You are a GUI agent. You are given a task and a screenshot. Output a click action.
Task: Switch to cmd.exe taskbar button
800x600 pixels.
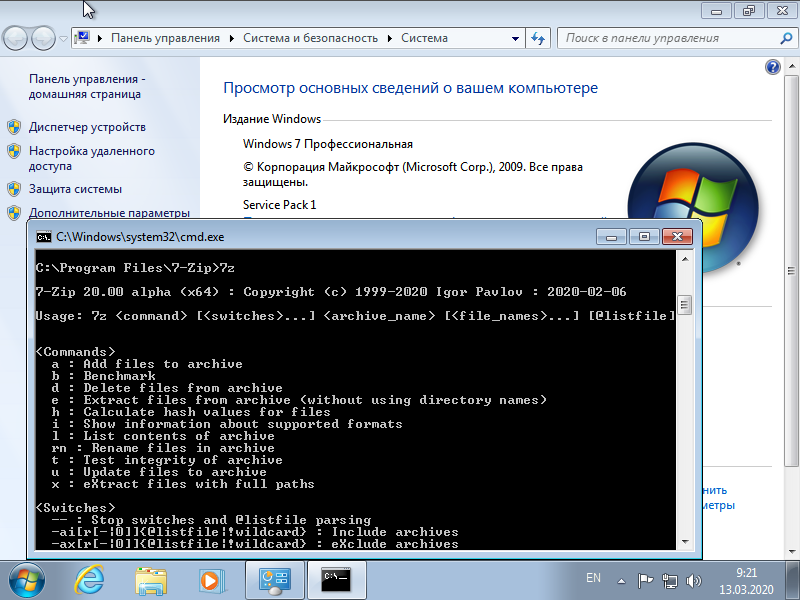pyautogui.click(x=336, y=580)
